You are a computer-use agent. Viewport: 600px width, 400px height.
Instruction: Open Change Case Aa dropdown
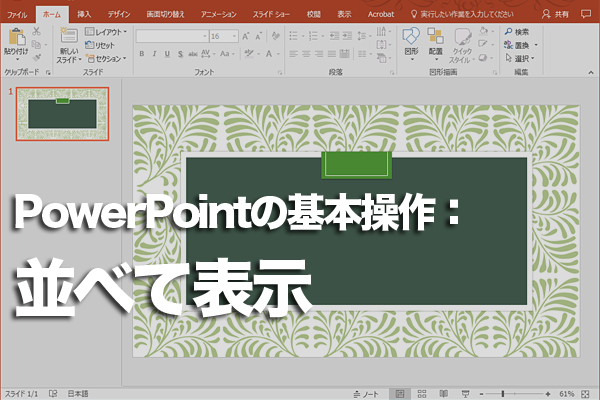coord(227,54)
